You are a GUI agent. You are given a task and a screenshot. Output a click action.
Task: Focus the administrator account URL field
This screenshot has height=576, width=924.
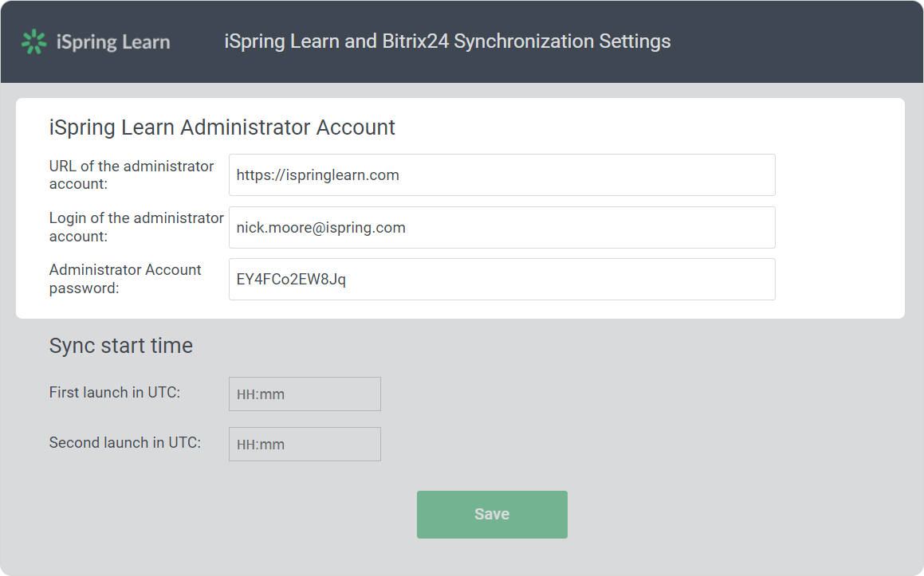tap(501, 175)
